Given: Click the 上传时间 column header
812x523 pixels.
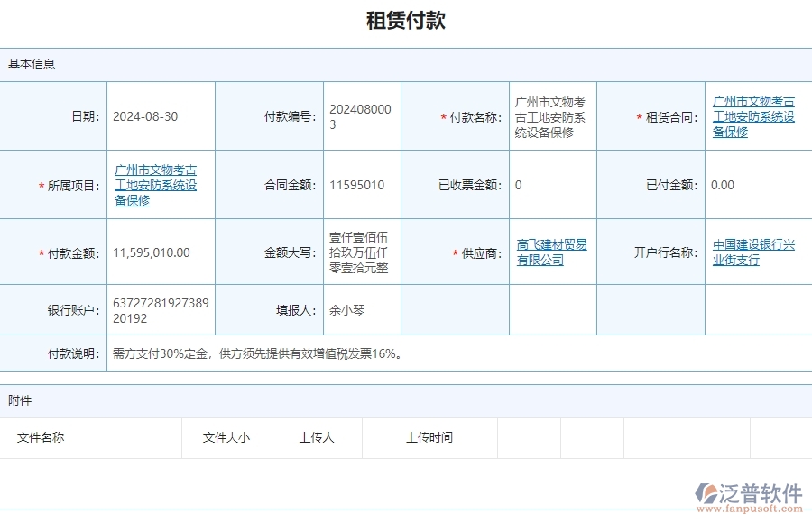Looking at the screenshot, I should point(429,438).
